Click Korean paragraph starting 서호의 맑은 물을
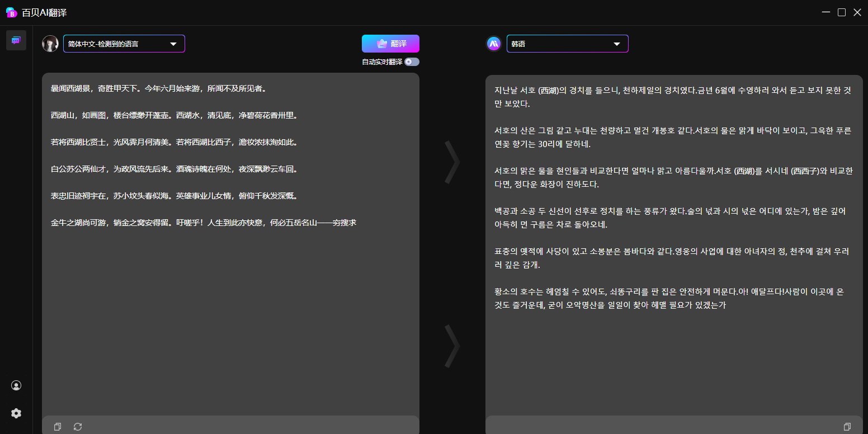This screenshot has width=868, height=434. pyautogui.click(x=673, y=178)
